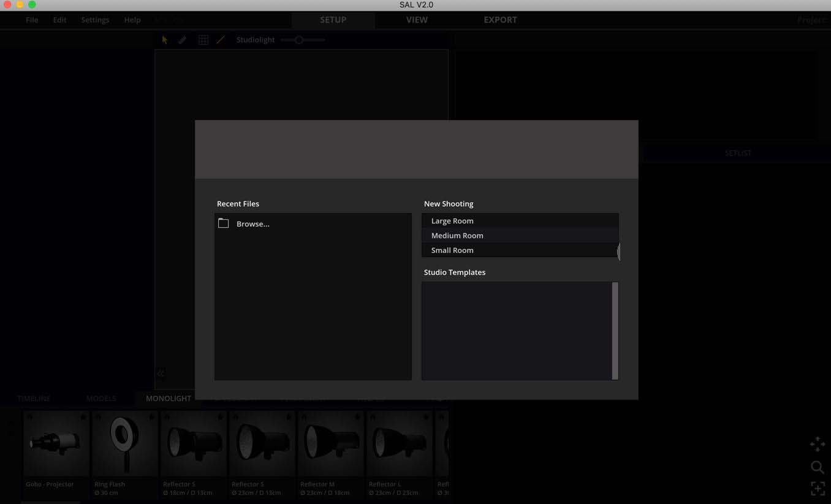
Task: Open the Settings menu
Action: coord(95,20)
